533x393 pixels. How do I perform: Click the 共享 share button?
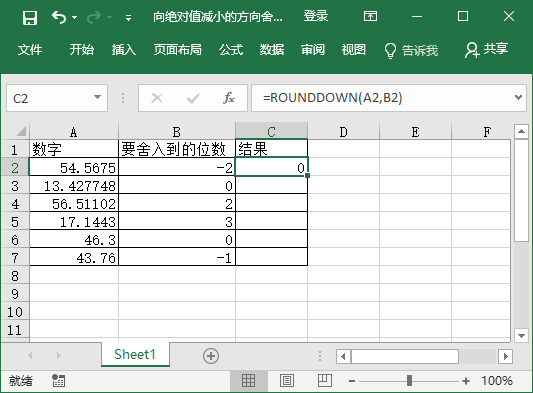coord(486,50)
